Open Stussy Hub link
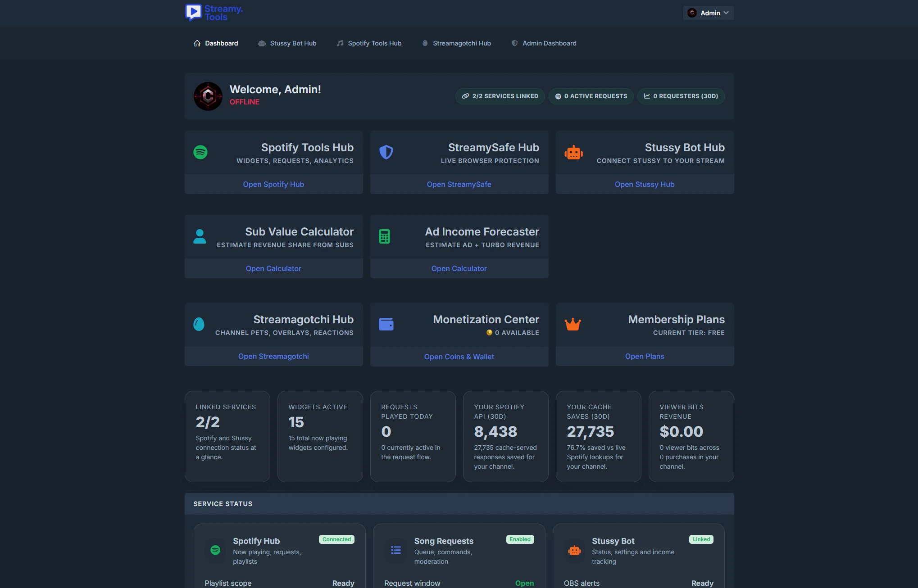The width and height of the screenshot is (918, 588). pyautogui.click(x=645, y=185)
